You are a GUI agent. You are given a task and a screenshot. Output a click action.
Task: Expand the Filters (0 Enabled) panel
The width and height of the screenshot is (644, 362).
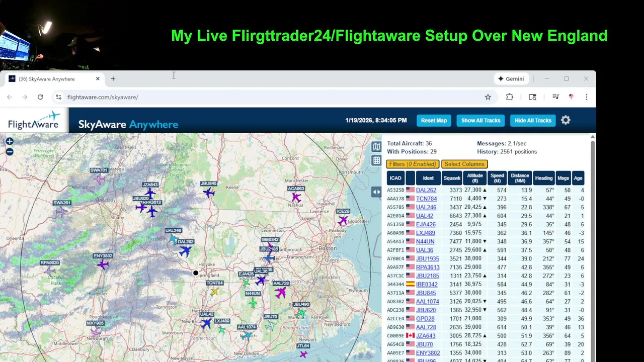click(x=413, y=164)
